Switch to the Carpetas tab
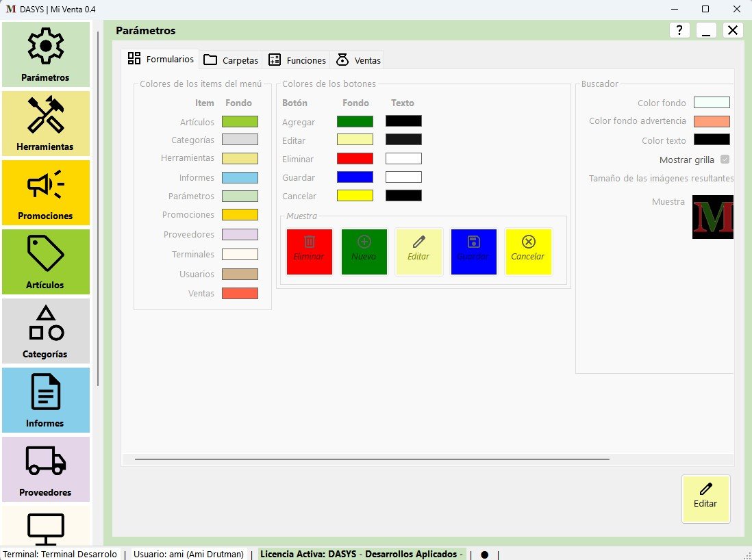Image resolution: width=752 pixels, height=560 pixels. (x=231, y=60)
